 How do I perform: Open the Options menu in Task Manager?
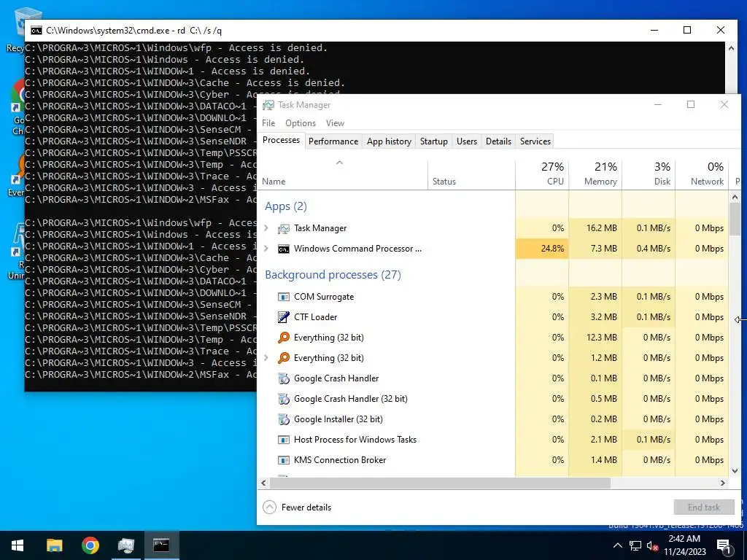301,123
